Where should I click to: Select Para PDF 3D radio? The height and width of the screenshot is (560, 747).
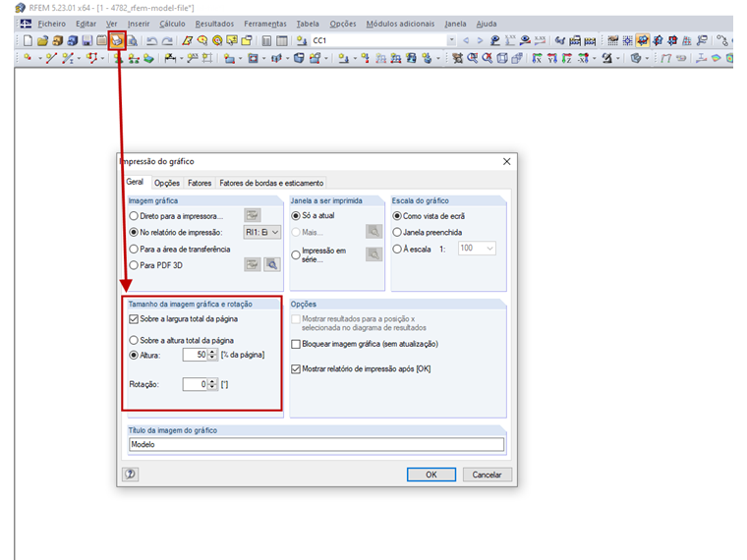134,264
